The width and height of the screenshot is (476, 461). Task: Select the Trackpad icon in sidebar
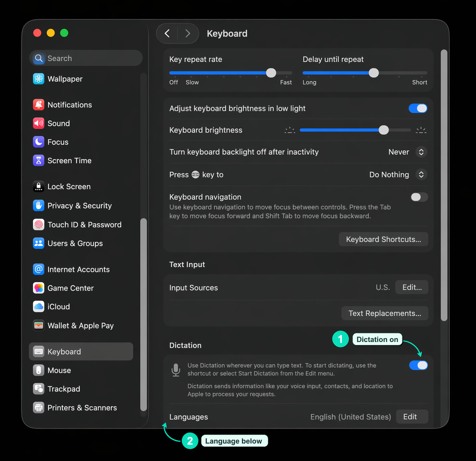click(38, 389)
